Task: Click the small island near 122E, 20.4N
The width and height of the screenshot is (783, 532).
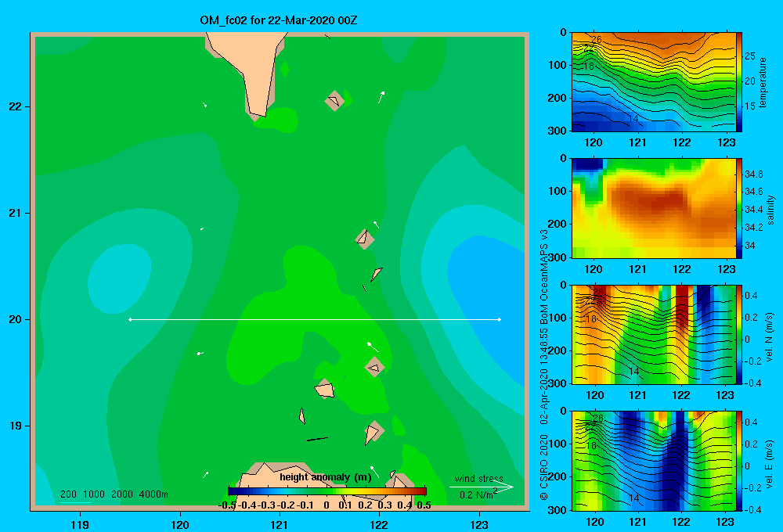Action: (376, 274)
